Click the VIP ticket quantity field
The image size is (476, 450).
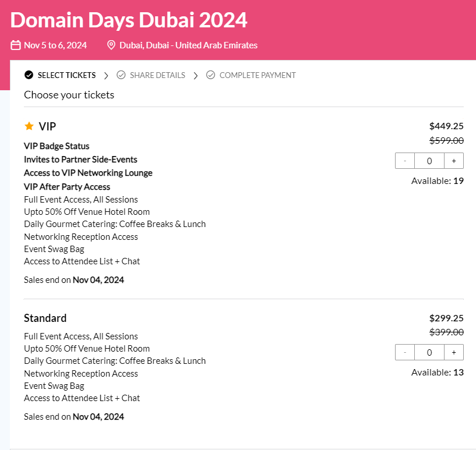click(x=429, y=161)
